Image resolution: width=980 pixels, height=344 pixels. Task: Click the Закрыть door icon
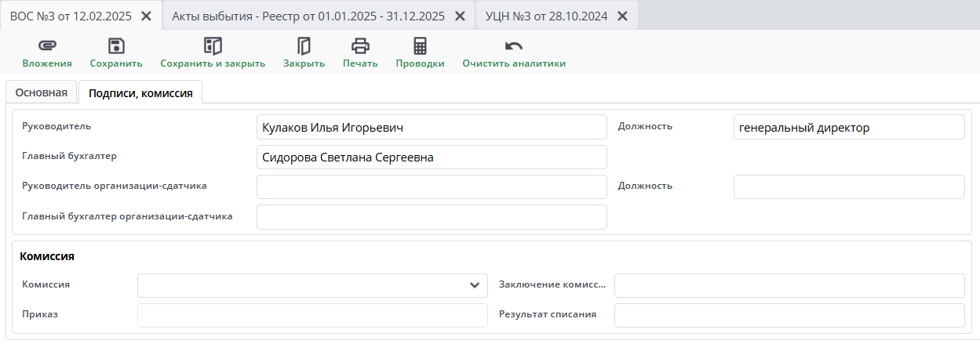304,45
